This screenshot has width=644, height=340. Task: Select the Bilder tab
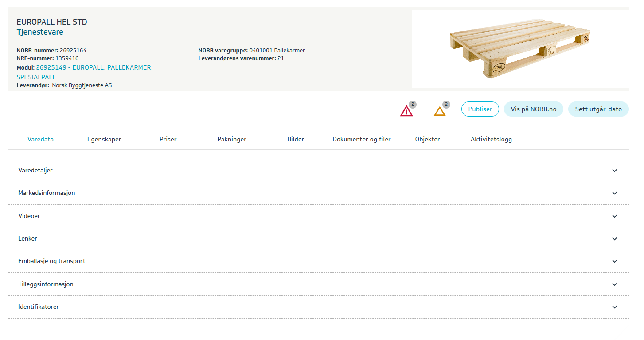tap(295, 139)
